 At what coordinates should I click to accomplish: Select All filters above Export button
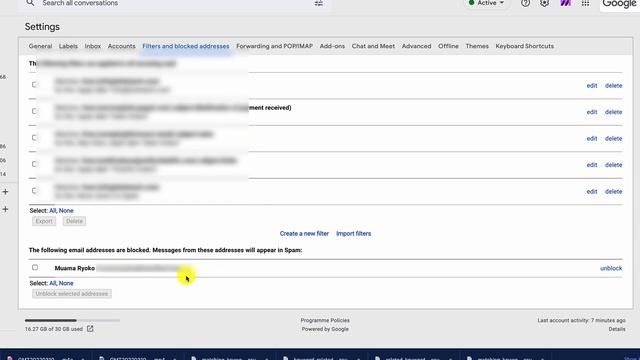click(x=53, y=211)
